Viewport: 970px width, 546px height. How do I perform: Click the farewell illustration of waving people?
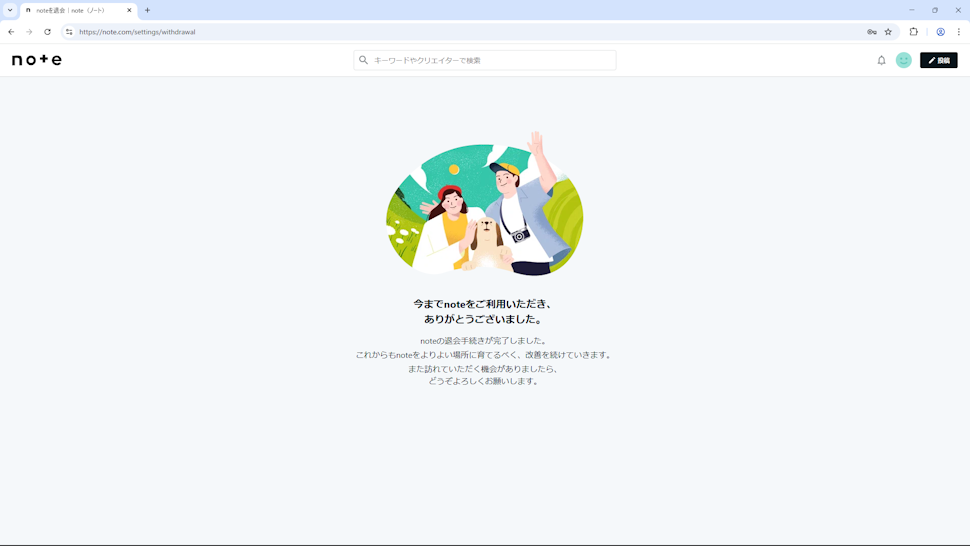pos(484,203)
